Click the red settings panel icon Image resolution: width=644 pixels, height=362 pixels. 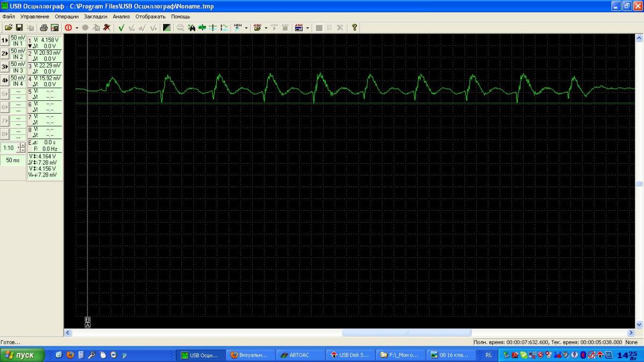coord(258,27)
